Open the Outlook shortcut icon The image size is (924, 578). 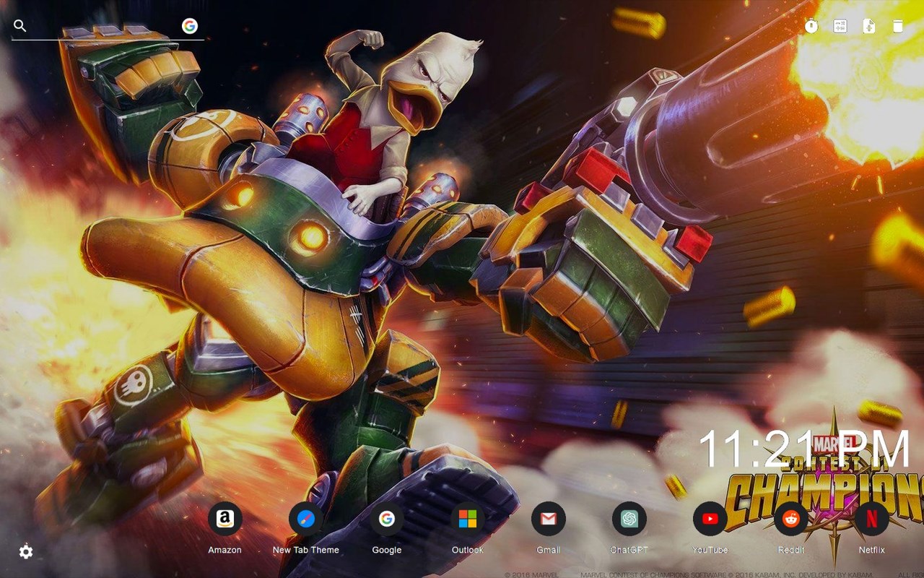(x=468, y=519)
